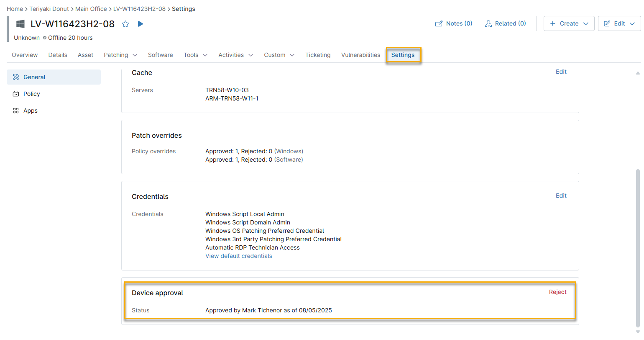Edit the Credentials section
This screenshot has width=644, height=340.
(x=561, y=196)
